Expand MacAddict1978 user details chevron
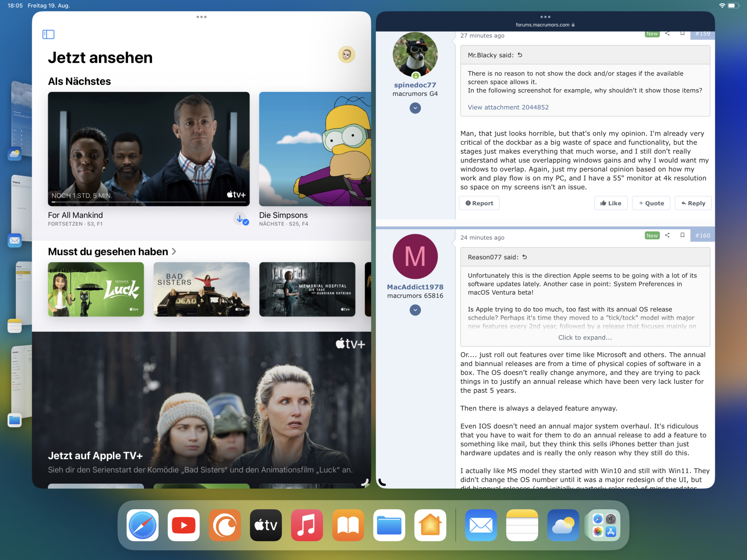 click(x=415, y=310)
